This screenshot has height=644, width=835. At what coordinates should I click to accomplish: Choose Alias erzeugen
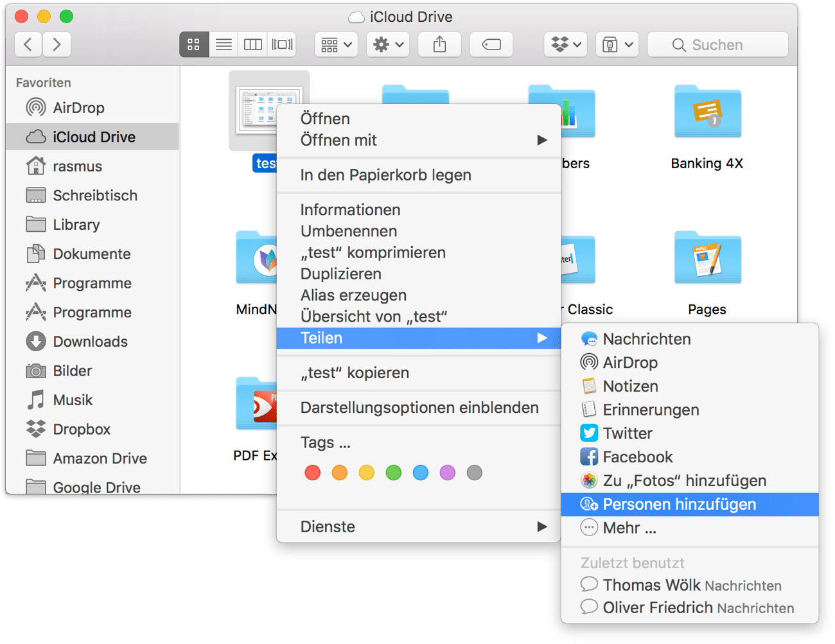point(419,295)
